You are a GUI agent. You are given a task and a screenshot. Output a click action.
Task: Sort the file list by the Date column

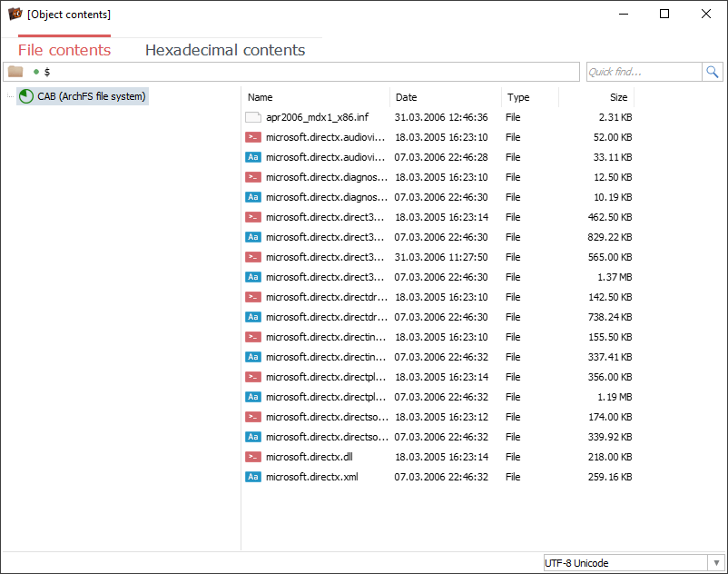click(x=446, y=97)
